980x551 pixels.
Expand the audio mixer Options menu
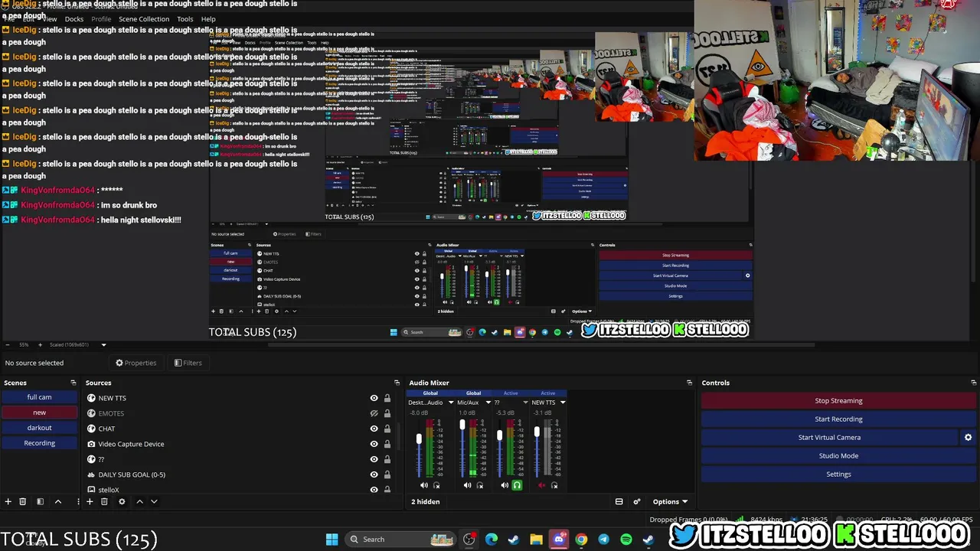coord(670,502)
